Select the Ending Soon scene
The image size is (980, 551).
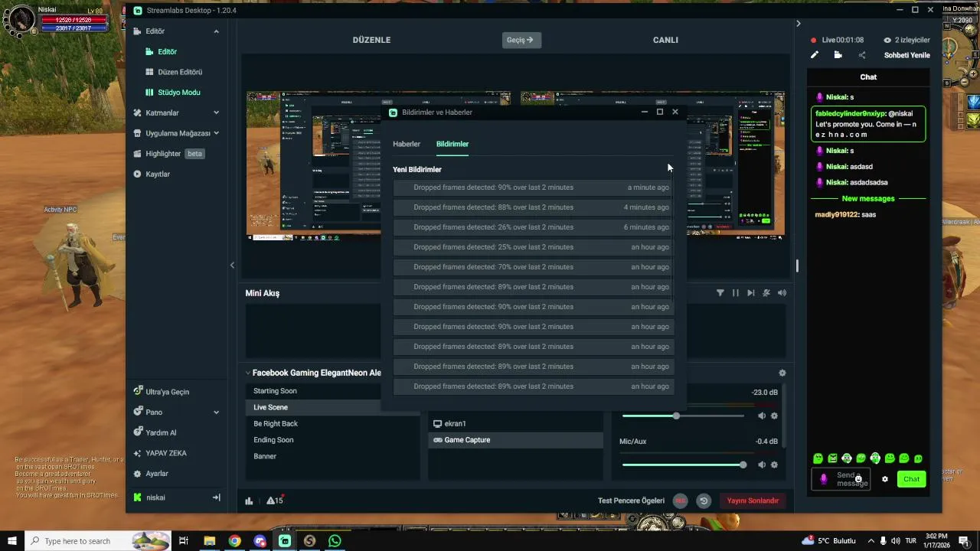click(x=273, y=440)
